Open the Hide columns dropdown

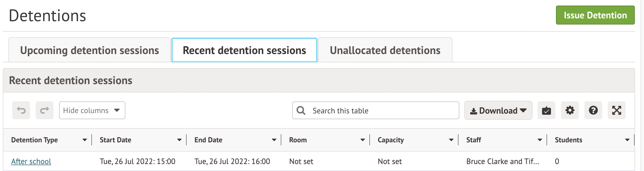92,111
